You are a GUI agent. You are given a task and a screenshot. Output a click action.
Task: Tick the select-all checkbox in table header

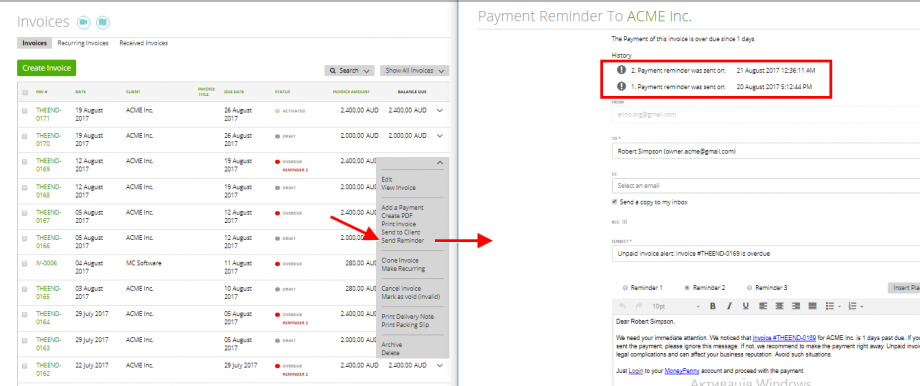(x=25, y=92)
